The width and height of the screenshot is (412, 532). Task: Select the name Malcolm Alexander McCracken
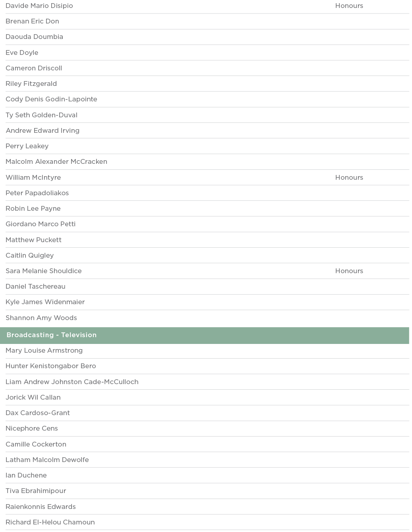(x=56, y=162)
